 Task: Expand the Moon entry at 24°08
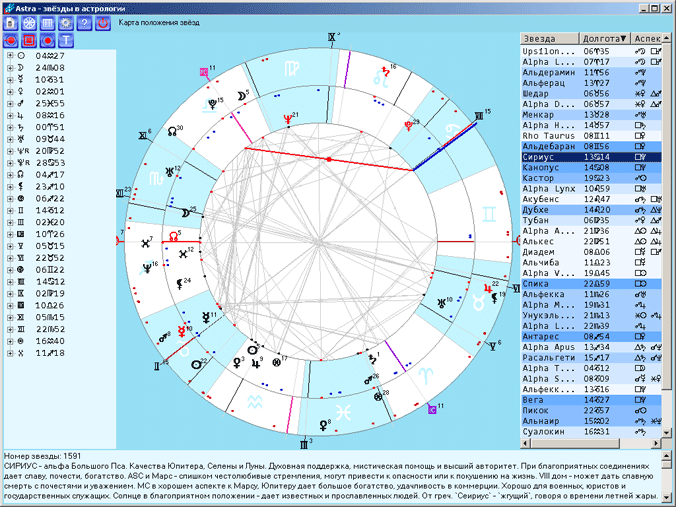(9, 68)
